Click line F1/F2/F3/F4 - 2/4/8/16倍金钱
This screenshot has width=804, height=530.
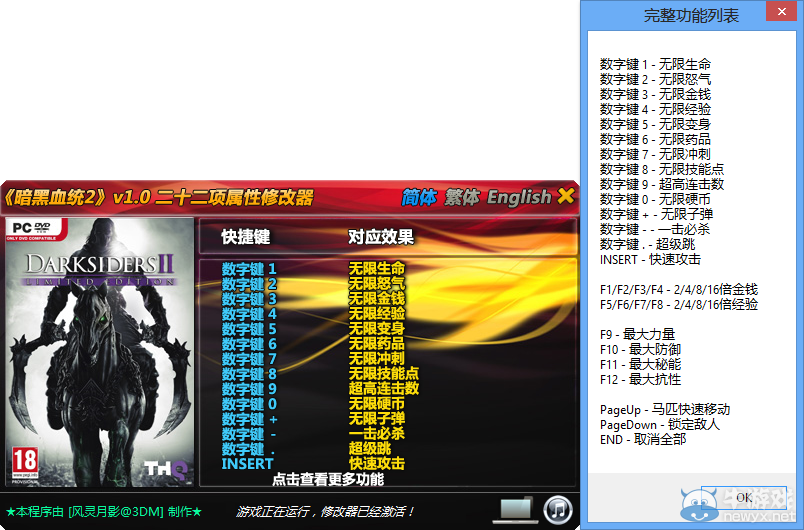click(679, 289)
